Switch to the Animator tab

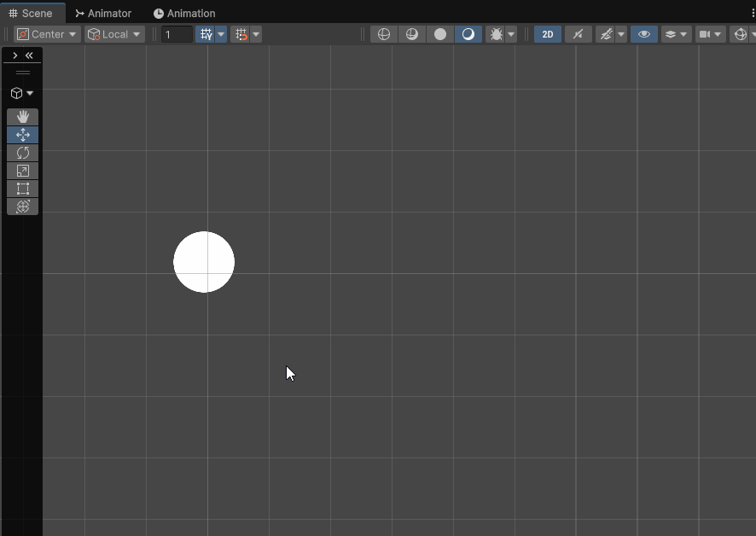(x=103, y=14)
